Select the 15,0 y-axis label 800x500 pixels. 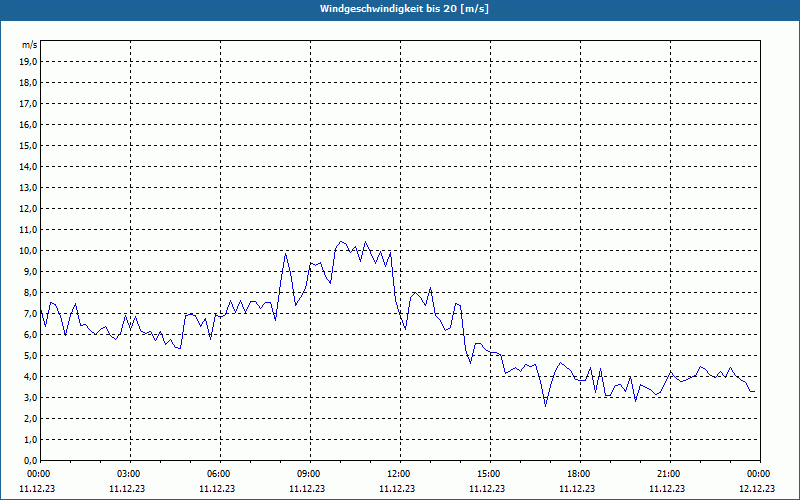click(x=28, y=145)
